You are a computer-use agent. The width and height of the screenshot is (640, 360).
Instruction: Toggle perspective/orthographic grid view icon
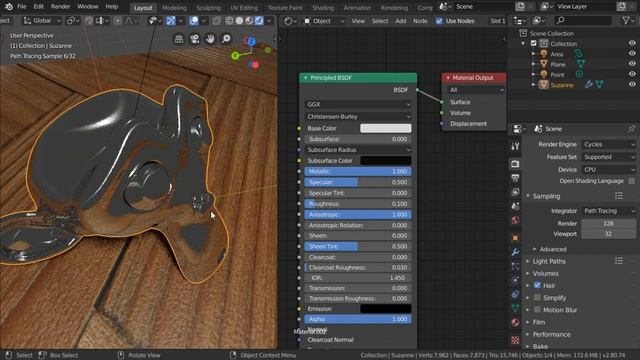coord(179,39)
